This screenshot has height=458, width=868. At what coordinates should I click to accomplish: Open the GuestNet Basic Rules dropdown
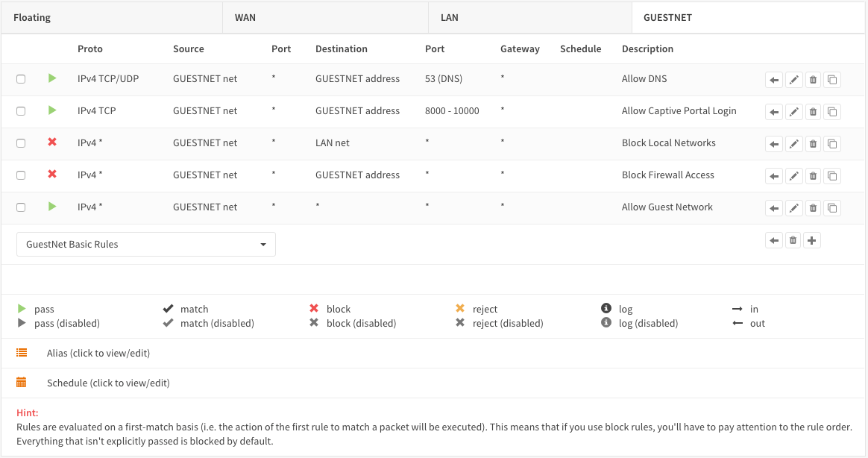click(146, 245)
